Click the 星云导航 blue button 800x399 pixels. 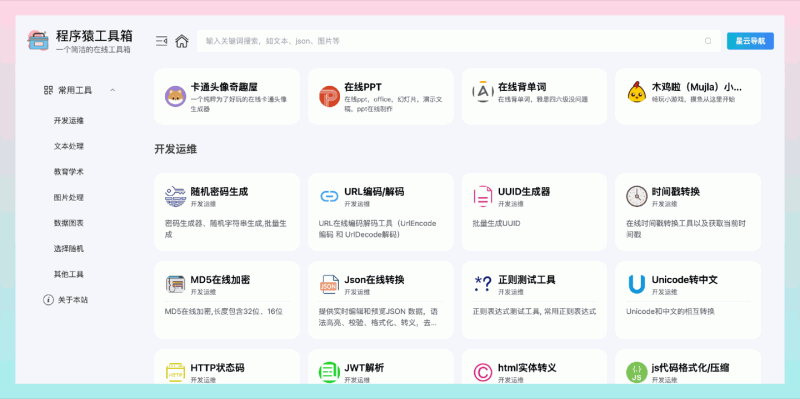(x=750, y=41)
